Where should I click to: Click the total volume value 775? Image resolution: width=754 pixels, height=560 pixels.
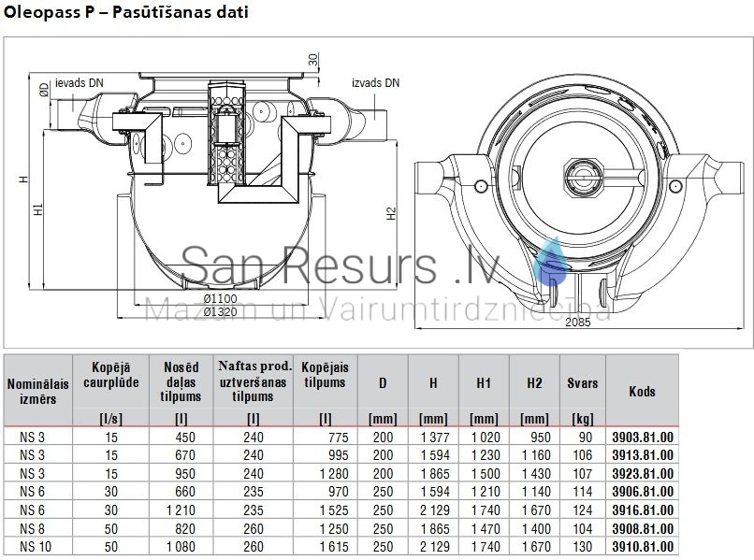339,438
